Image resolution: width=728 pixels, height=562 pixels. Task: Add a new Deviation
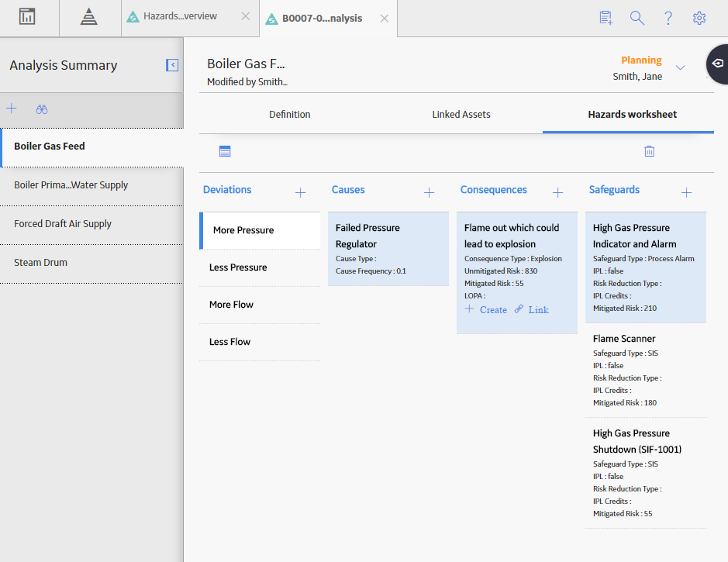[x=300, y=192]
